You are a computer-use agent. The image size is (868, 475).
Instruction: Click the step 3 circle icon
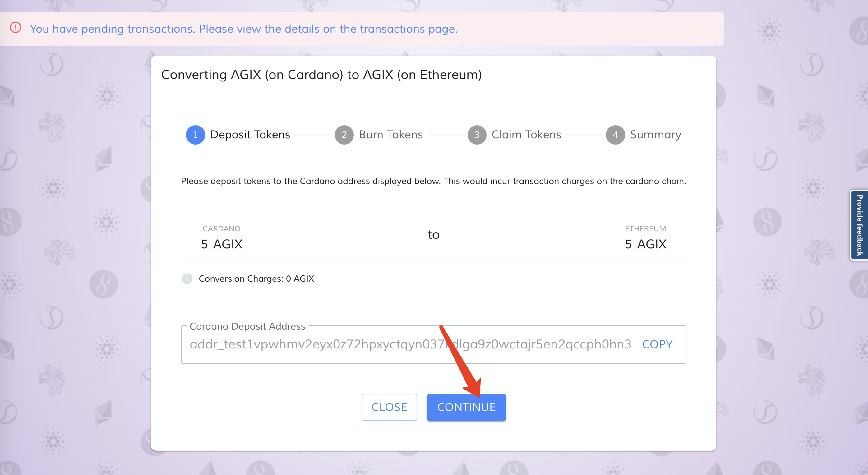pos(477,135)
